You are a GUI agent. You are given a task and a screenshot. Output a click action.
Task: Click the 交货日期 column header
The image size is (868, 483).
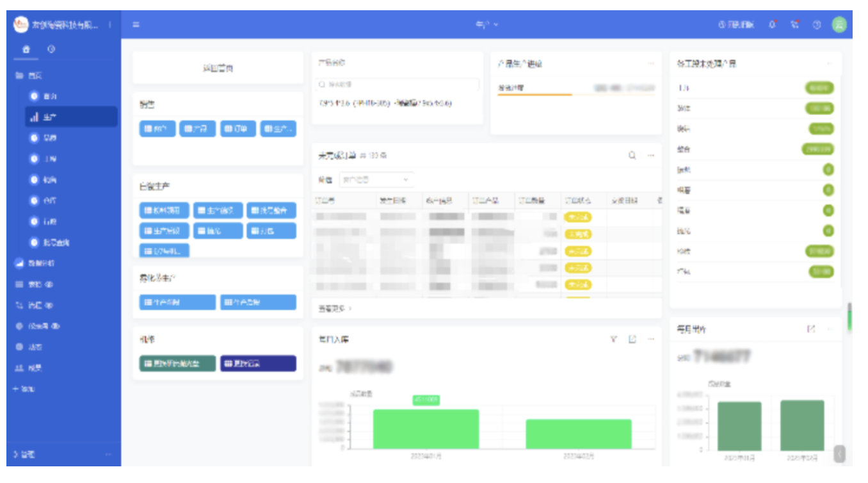click(x=624, y=201)
